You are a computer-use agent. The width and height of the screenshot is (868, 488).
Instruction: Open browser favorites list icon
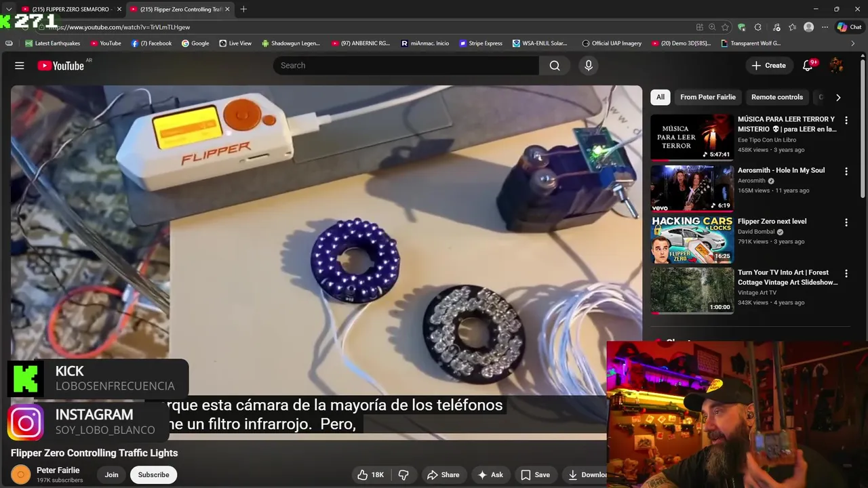coord(792,27)
